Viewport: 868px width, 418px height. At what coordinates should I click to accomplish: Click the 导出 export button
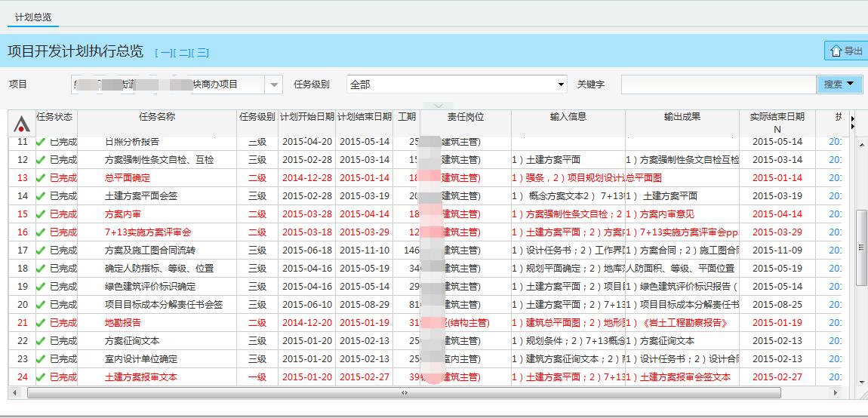pos(845,51)
